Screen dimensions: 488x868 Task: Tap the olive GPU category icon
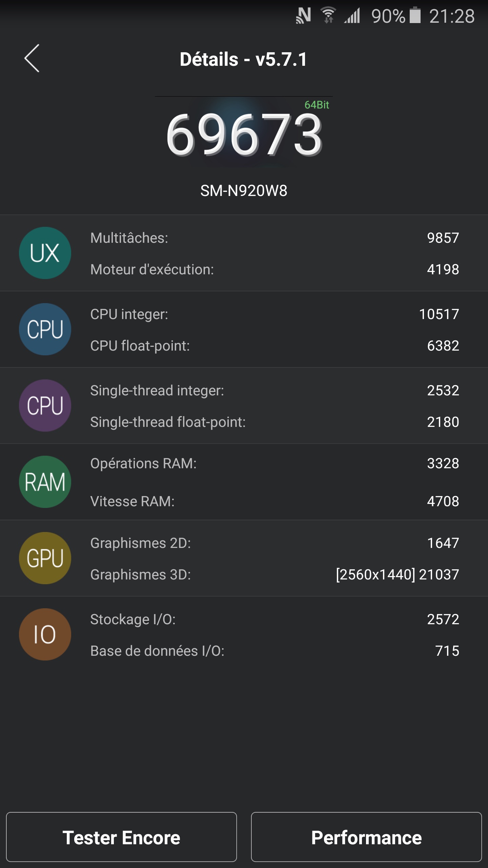coord(45,558)
